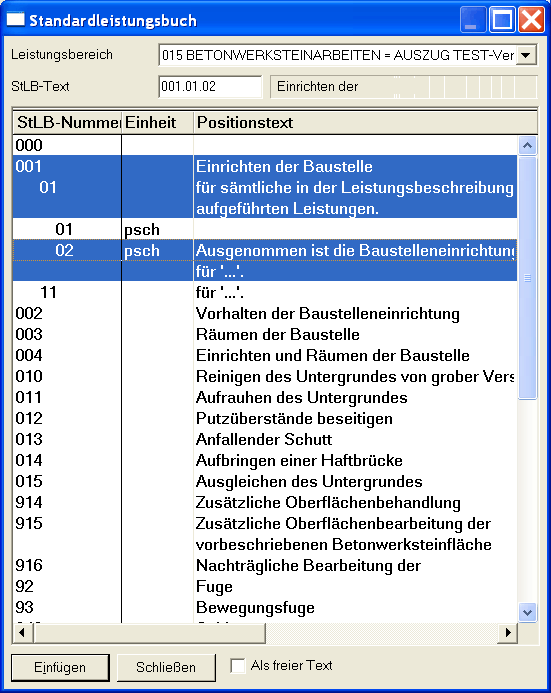The height and width of the screenshot is (693, 551).
Task: Click the StLB-Text number input field
Action: pyautogui.click(x=210, y=86)
